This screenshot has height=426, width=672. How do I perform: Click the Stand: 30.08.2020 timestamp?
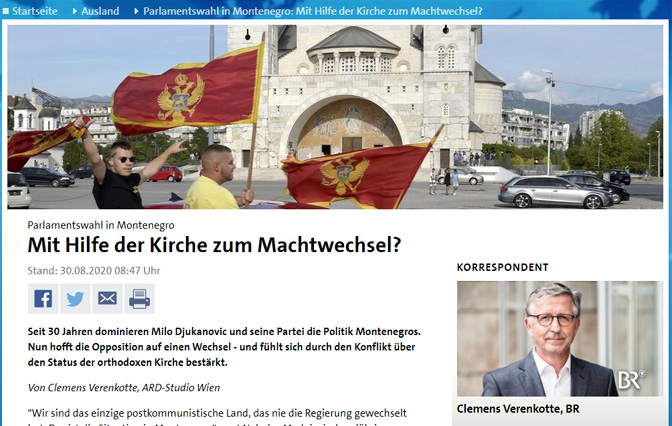pyautogui.click(x=94, y=271)
